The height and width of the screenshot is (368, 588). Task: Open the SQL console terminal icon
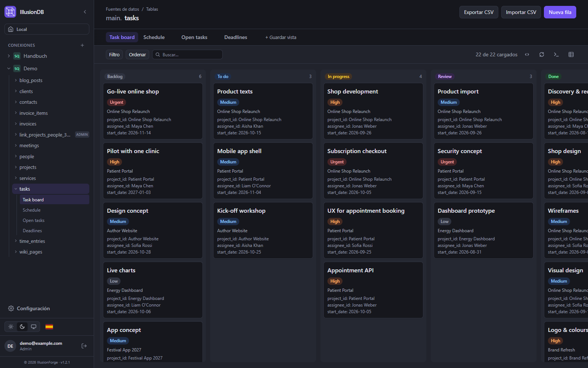click(556, 54)
